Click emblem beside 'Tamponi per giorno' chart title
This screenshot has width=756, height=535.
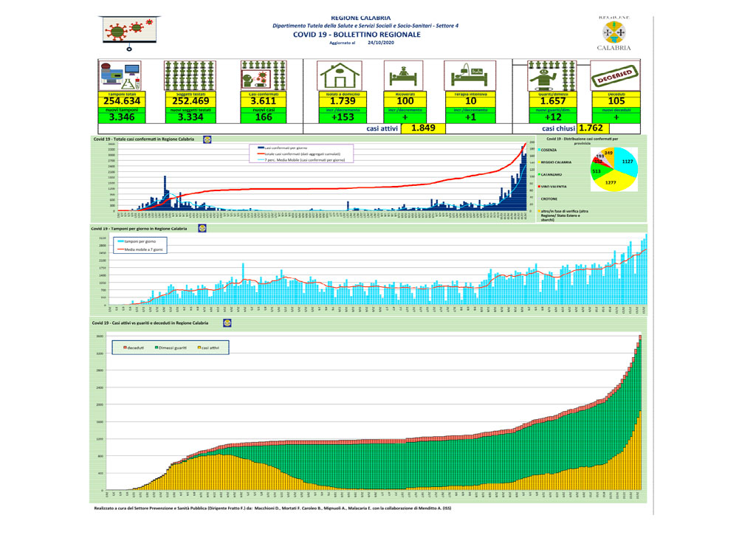click(202, 228)
